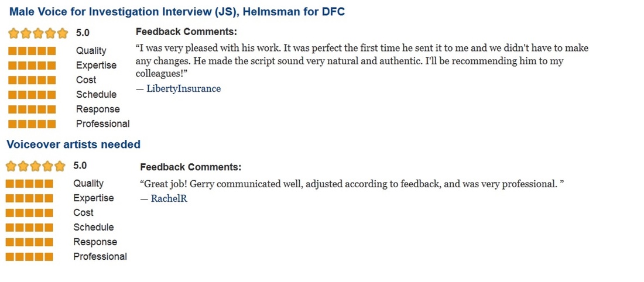Screen dimensions: 644x282
Task: Click the Professional rating bar in second review
Action: pos(29,257)
